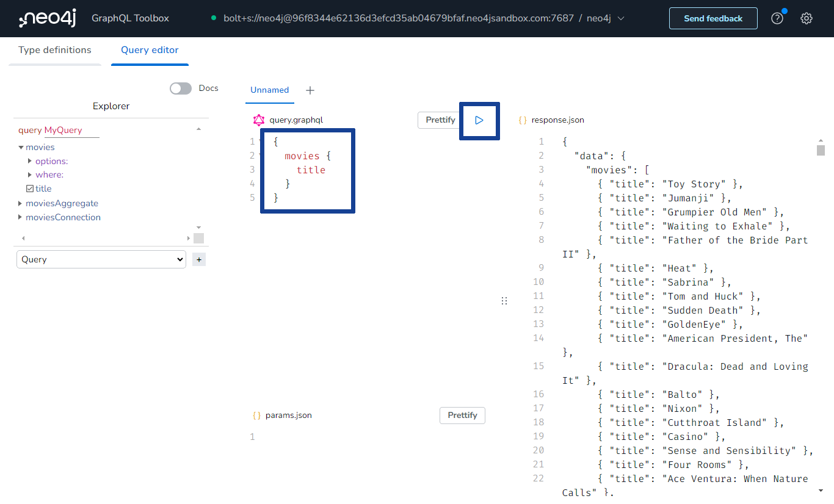Viewport: 834px width, 504px height.
Task: Open a new query tab with the plus icon
Action: 310,90
